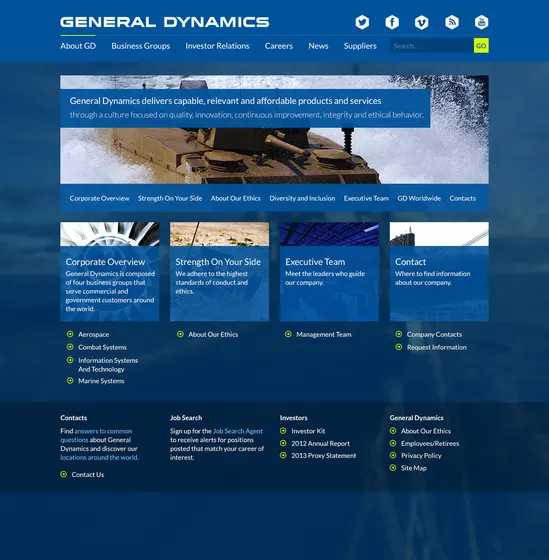This screenshot has width=549, height=560.
Task: Open the Twitter social icon
Action: 362,22
